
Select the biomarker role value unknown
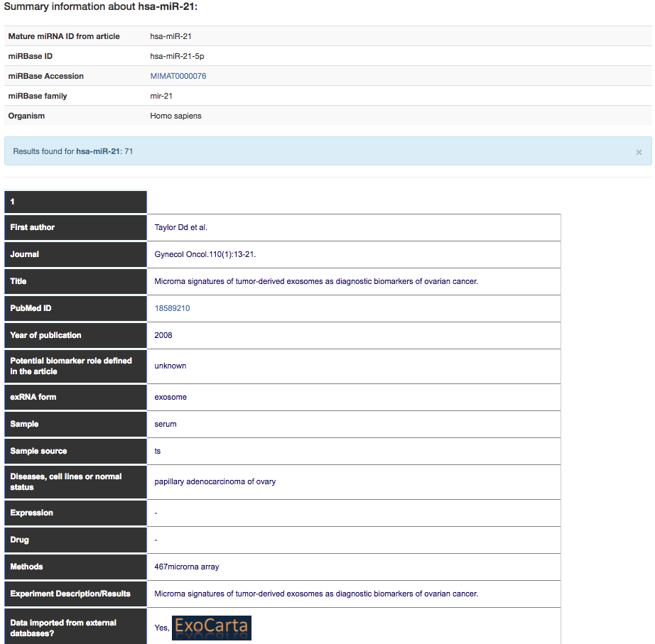[x=170, y=366]
